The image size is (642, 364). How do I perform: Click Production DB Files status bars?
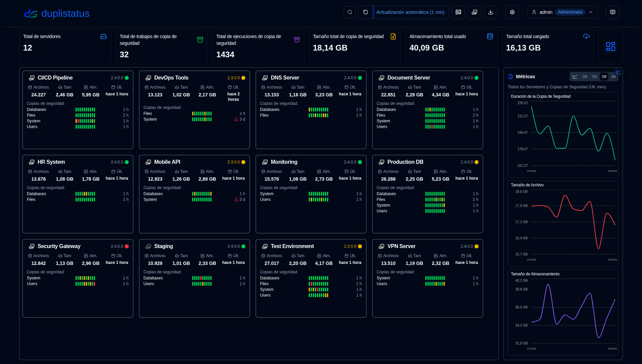(x=435, y=200)
